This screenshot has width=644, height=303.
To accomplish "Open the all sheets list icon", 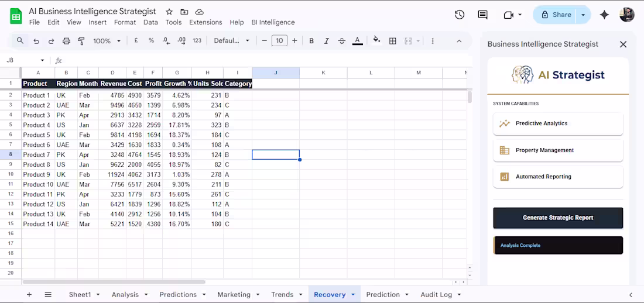I will pyautogui.click(x=48, y=294).
